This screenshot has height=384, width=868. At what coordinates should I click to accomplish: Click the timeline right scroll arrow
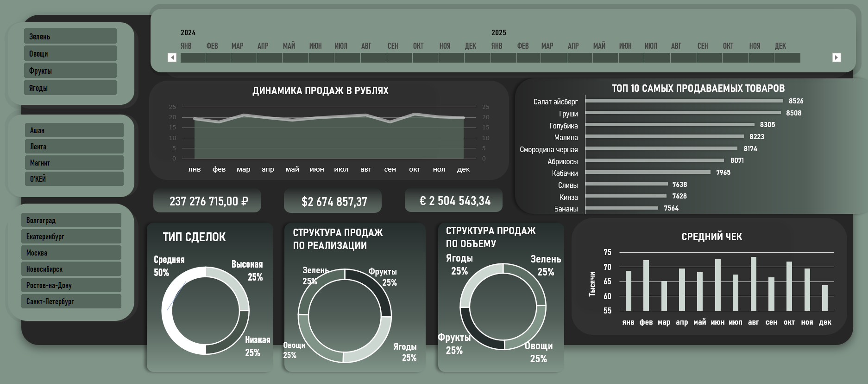pyautogui.click(x=837, y=58)
